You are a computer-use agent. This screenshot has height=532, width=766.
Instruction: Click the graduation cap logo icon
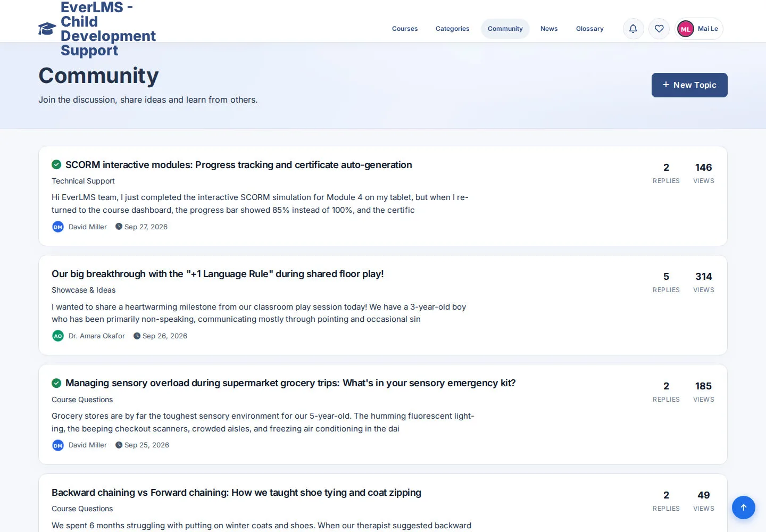[x=47, y=29]
